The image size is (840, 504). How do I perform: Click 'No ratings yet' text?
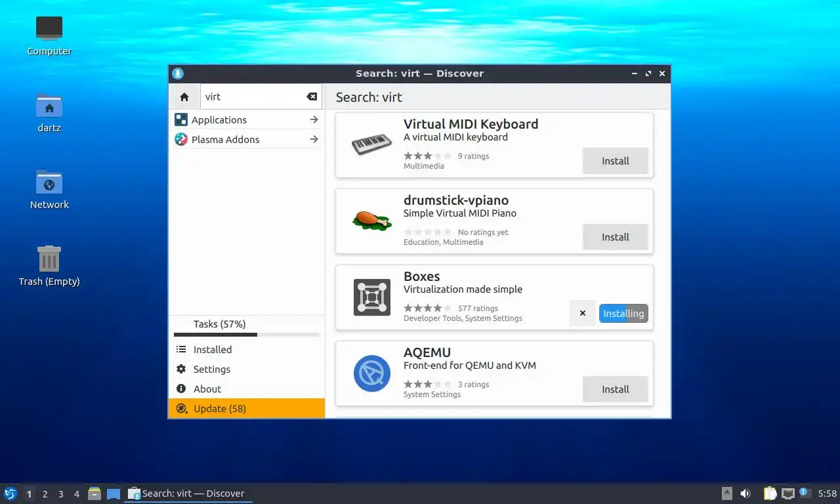[483, 232]
